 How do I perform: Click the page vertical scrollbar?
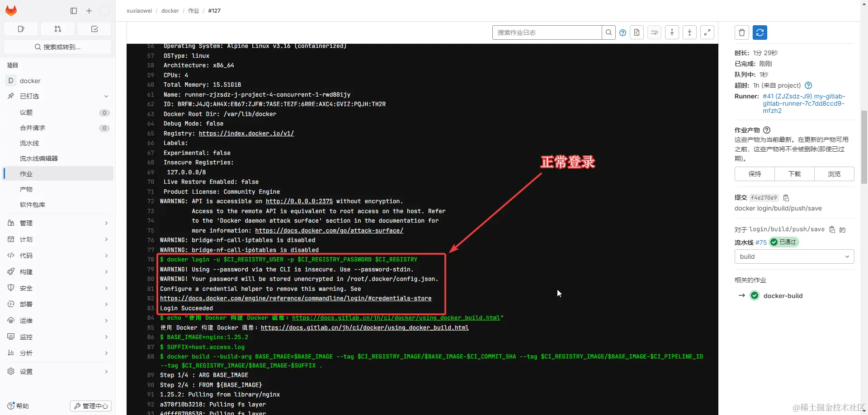(864, 147)
